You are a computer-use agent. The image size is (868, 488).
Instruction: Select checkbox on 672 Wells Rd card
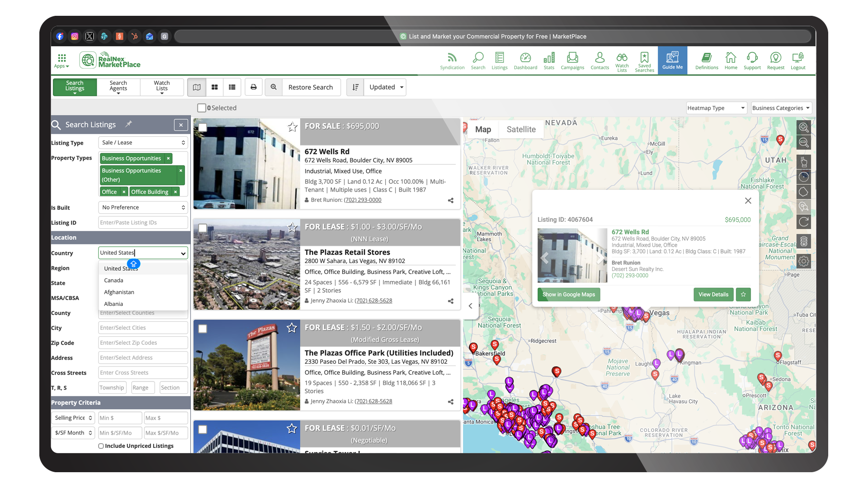[203, 127]
